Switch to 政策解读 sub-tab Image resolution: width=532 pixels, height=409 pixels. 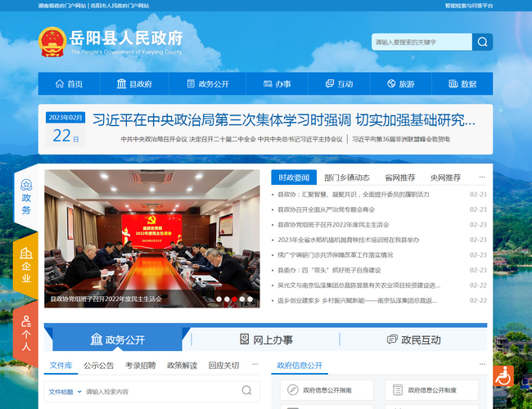[x=183, y=366]
